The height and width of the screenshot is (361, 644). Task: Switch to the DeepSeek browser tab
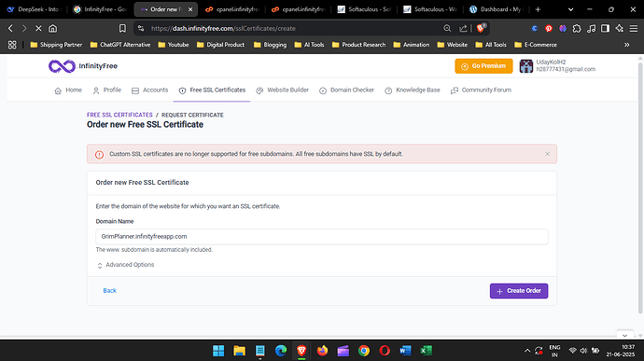tap(35, 9)
